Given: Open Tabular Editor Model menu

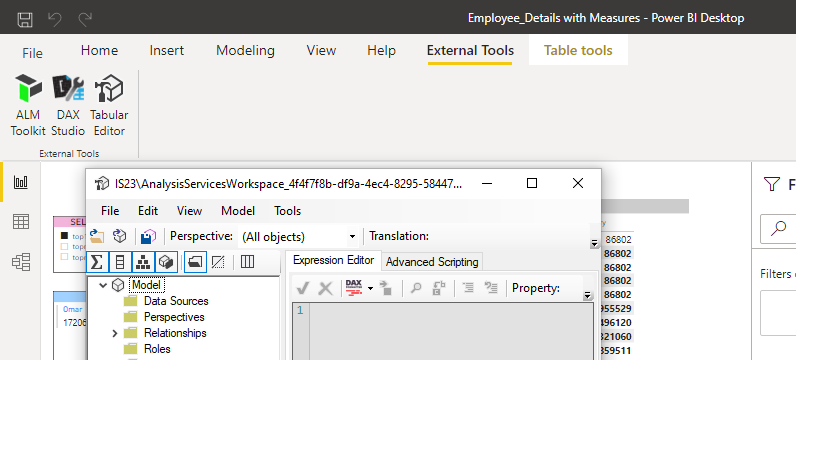Looking at the screenshot, I should tap(238, 211).
